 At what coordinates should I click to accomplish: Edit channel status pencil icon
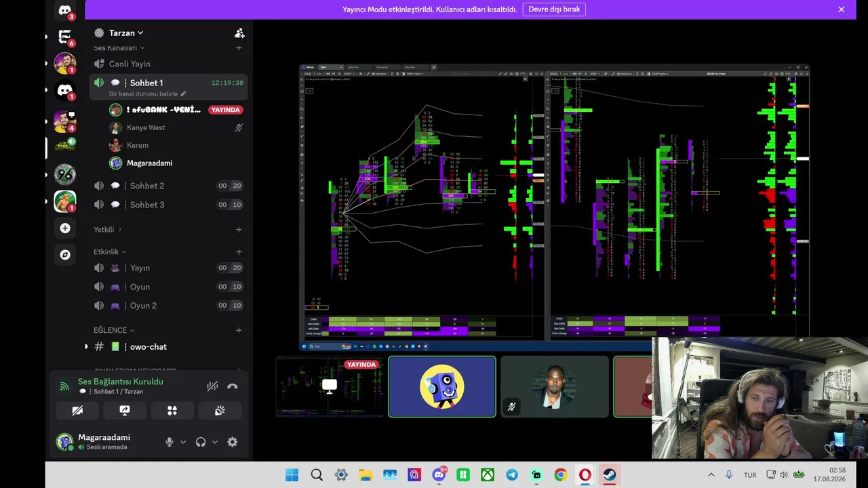183,94
